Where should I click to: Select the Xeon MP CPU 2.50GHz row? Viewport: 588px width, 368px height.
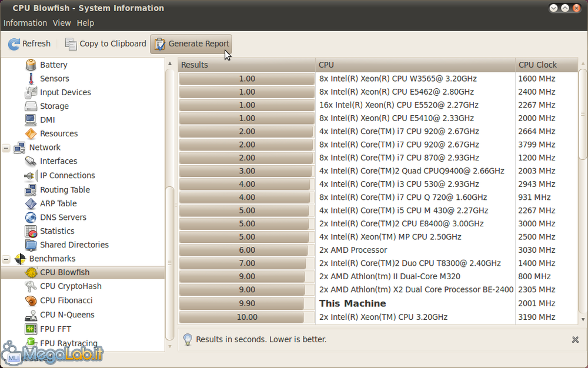(378, 237)
